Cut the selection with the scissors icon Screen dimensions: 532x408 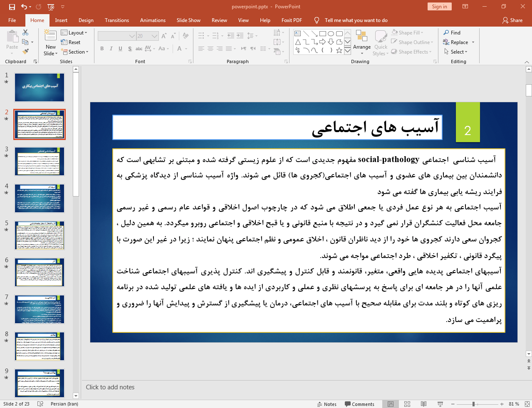[x=25, y=32]
